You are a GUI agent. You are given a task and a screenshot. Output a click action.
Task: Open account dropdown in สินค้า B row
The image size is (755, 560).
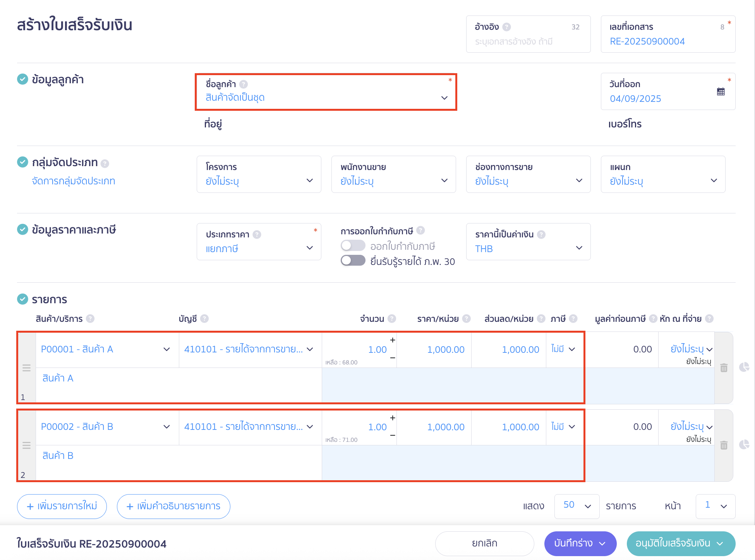250,427
